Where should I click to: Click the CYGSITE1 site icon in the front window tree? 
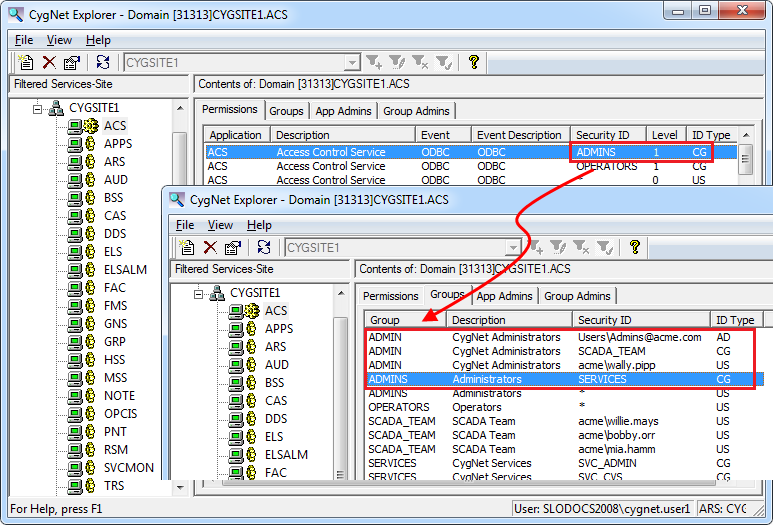[217, 293]
